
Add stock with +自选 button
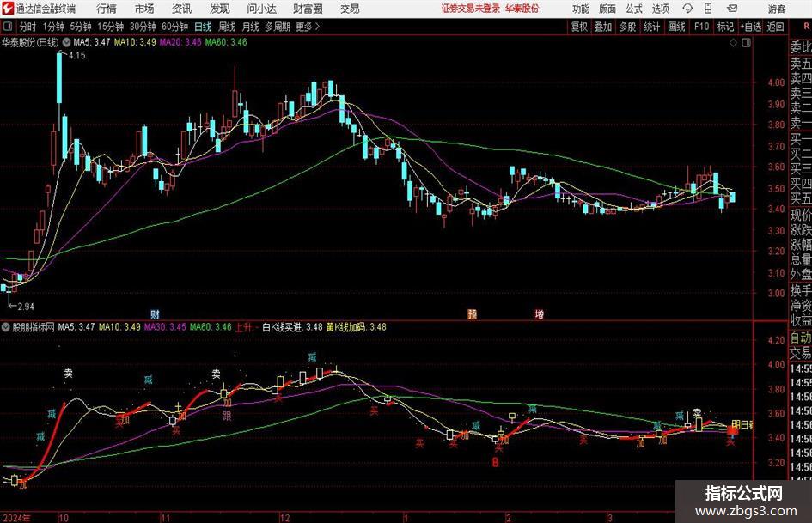[x=750, y=27]
